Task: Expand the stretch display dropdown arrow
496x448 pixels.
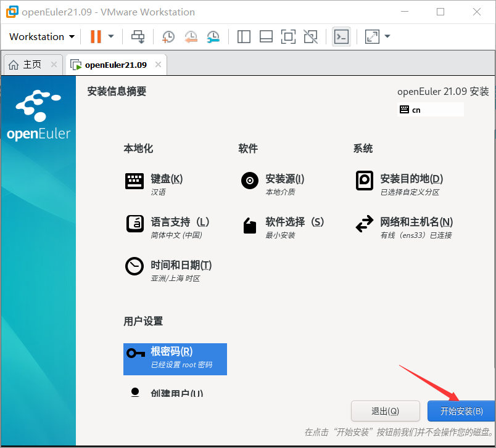Action: point(387,36)
